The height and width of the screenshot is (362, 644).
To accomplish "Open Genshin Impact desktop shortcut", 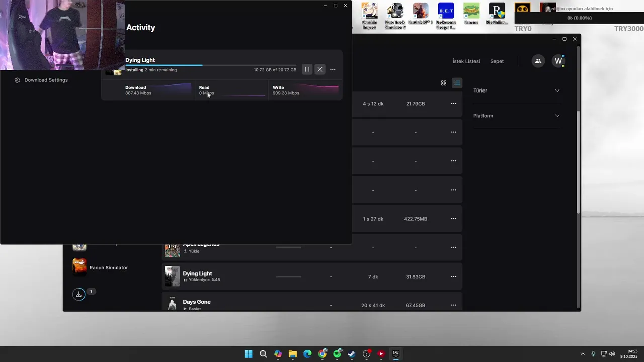I will (x=370, y=16).
